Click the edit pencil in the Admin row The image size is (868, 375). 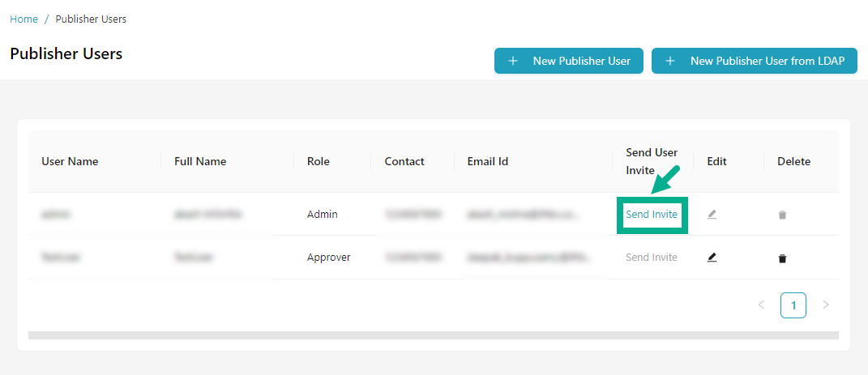point(712,215)
